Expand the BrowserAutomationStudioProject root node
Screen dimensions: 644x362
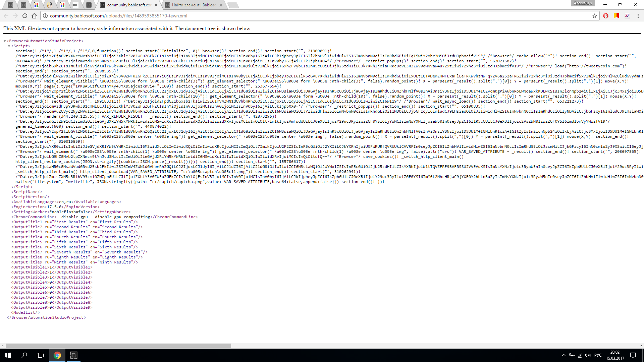pyautogui.click(x=4, y=41)
